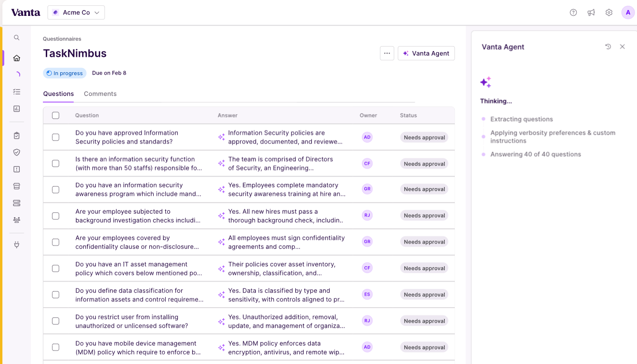Click 'Applying verbosity preferences & custom instructions' step

(x=553, y=137)
